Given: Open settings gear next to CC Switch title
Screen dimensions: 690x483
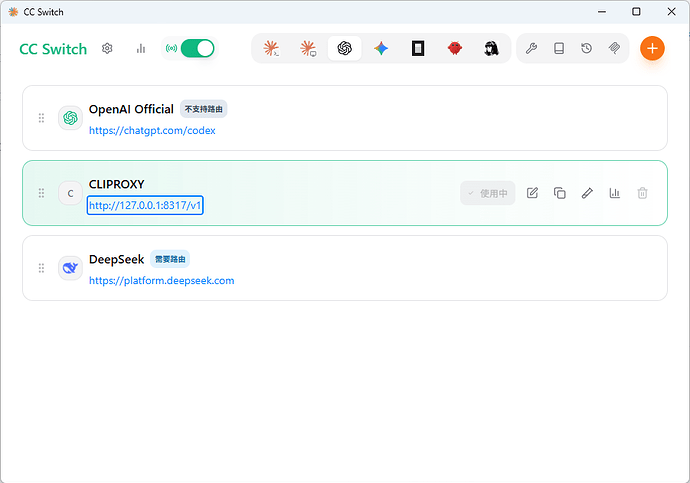Looking at the screenshot, I should pyautogui.click(x=107, y=48).
